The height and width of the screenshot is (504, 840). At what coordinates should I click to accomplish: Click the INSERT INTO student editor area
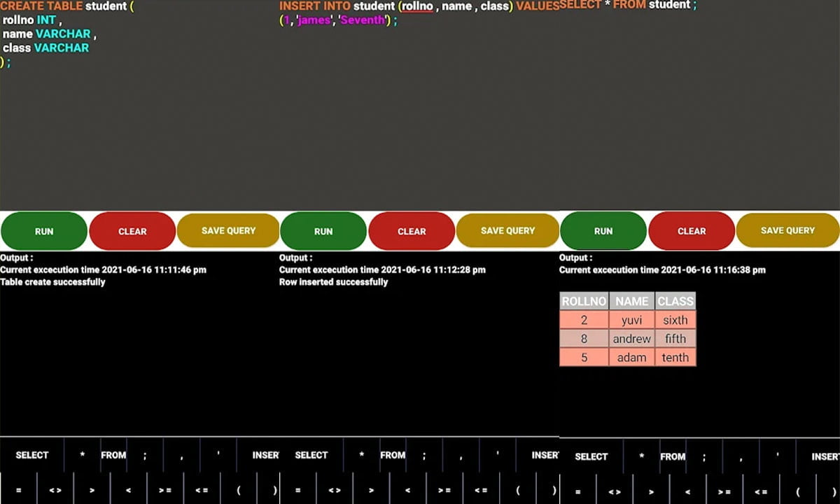click(x=419, y=105)
